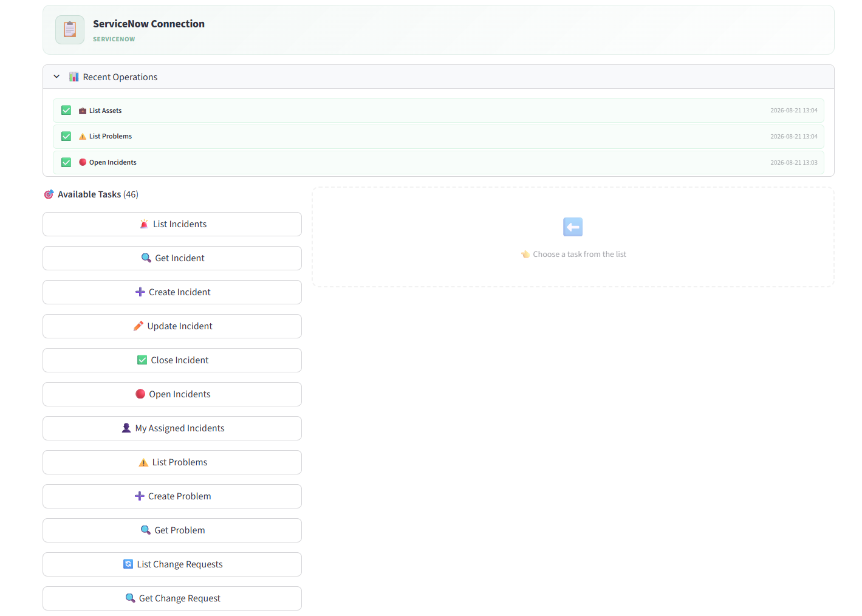The width and height of the screenshot is (862, 616).
Task: Click the warning icon in List Problems operation row
Action: (83, 136)
